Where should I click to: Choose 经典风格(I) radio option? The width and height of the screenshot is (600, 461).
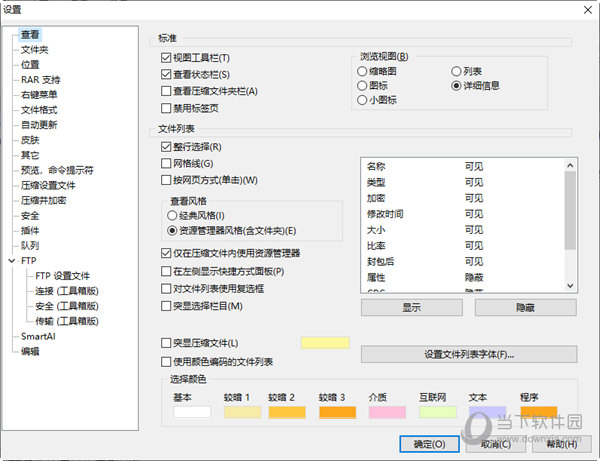click(172, 215)
